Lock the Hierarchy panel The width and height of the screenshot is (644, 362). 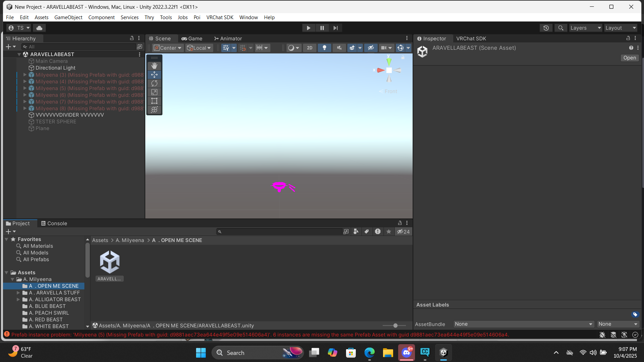coord(132,38)
